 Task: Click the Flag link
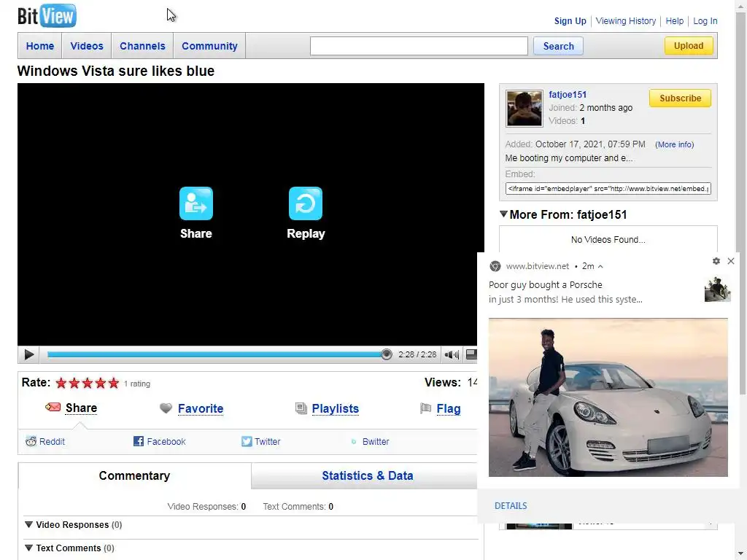point(449,408)
